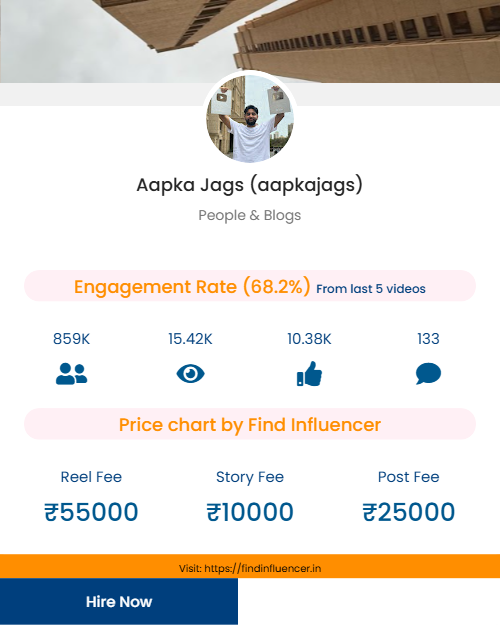Click the building cover photo
The image size is (500, 625).
pyautogui.click(x=250, y=41)
